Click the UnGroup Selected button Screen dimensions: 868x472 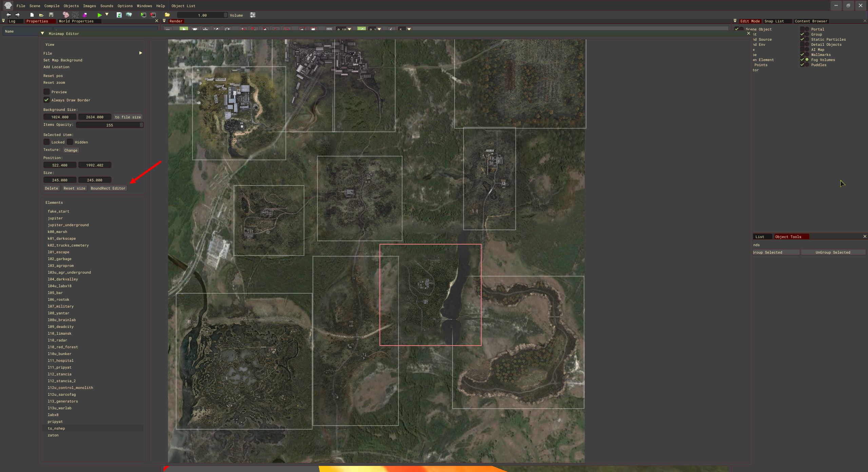coord(833,252)
